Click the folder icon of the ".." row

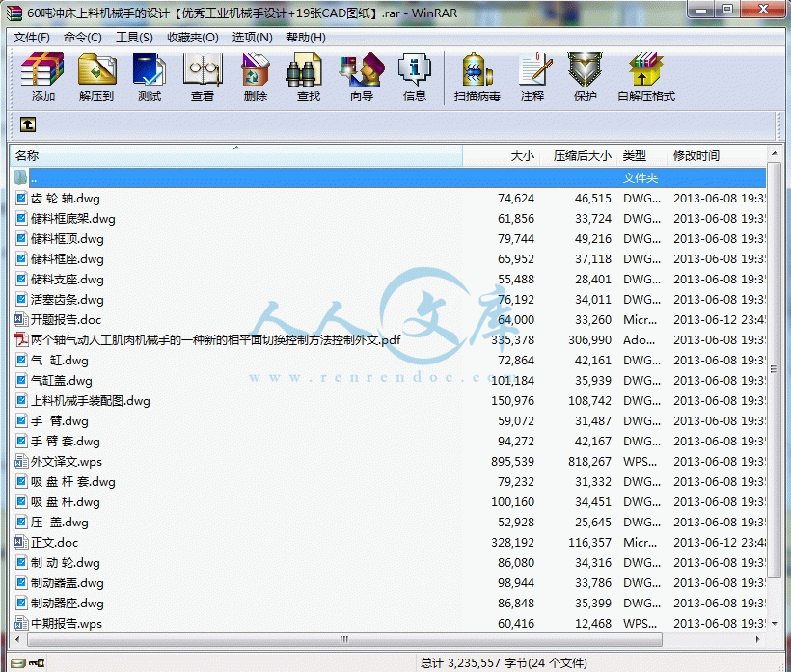click(20, 177)
